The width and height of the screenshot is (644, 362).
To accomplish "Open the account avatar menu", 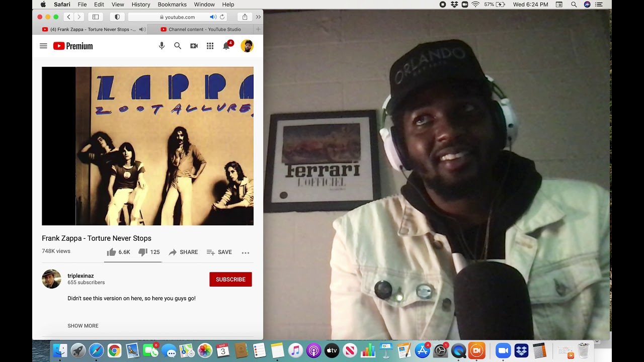I will click(247, 46).
